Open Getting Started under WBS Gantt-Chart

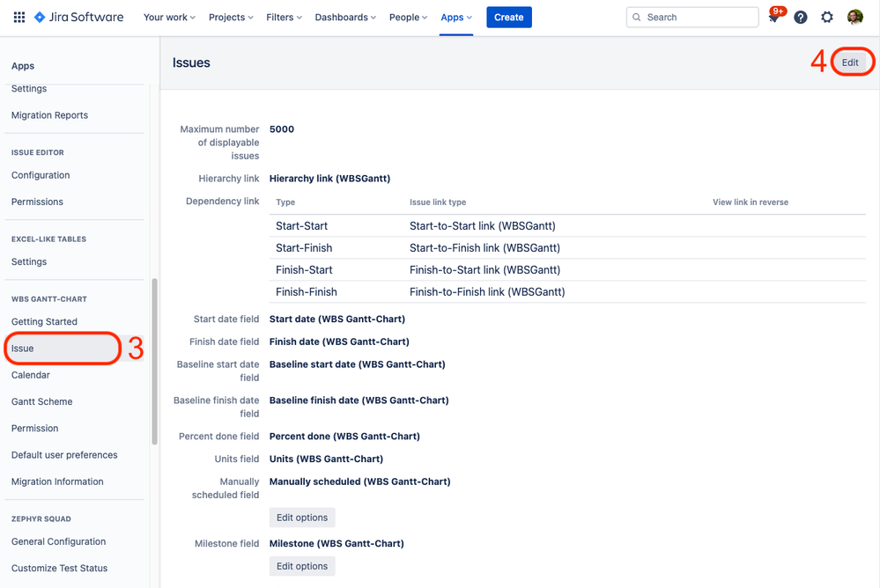coord(44,321)
